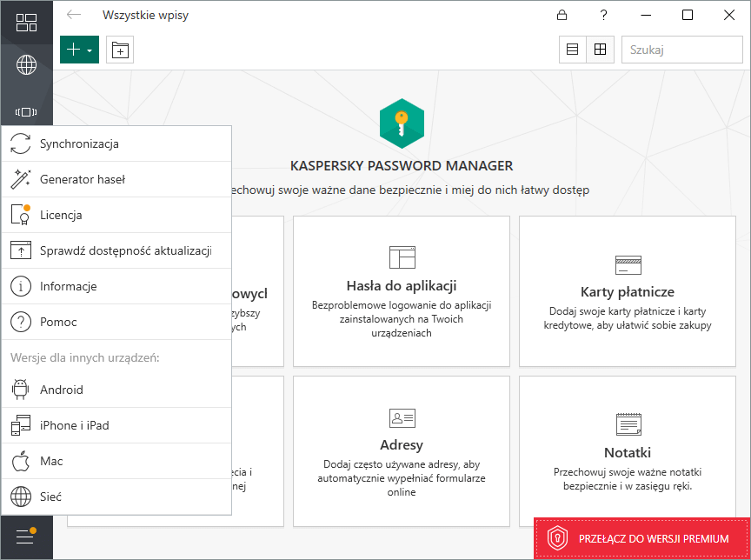
Task: Open the Adresy card
Action: click(x=402, y=450)
